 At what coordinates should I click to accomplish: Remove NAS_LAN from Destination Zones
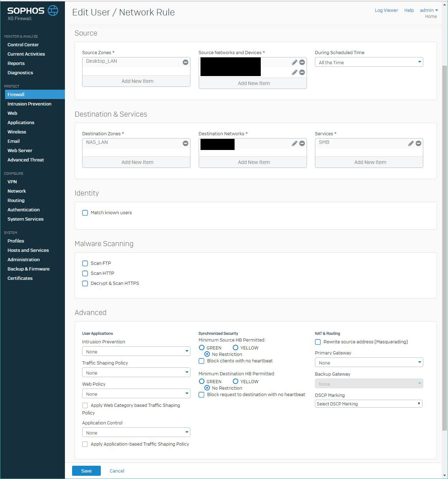pyautogui.click(x=185, y=143)
